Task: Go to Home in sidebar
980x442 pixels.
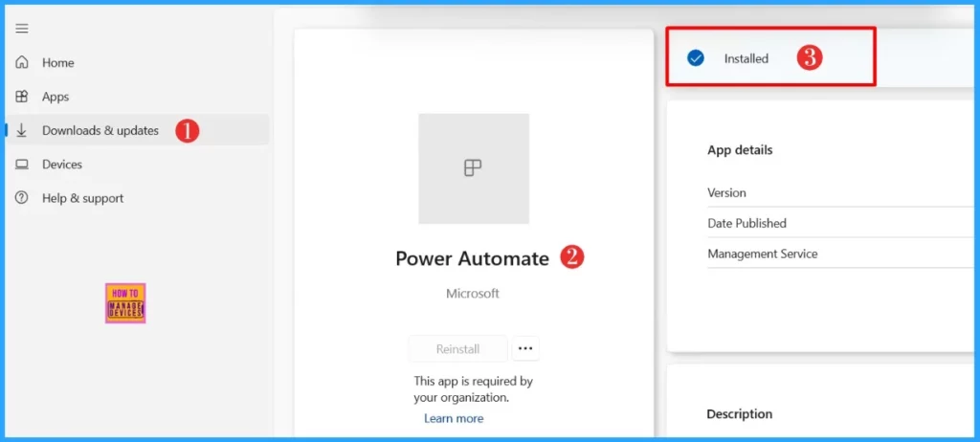Action: click(138, 62)
